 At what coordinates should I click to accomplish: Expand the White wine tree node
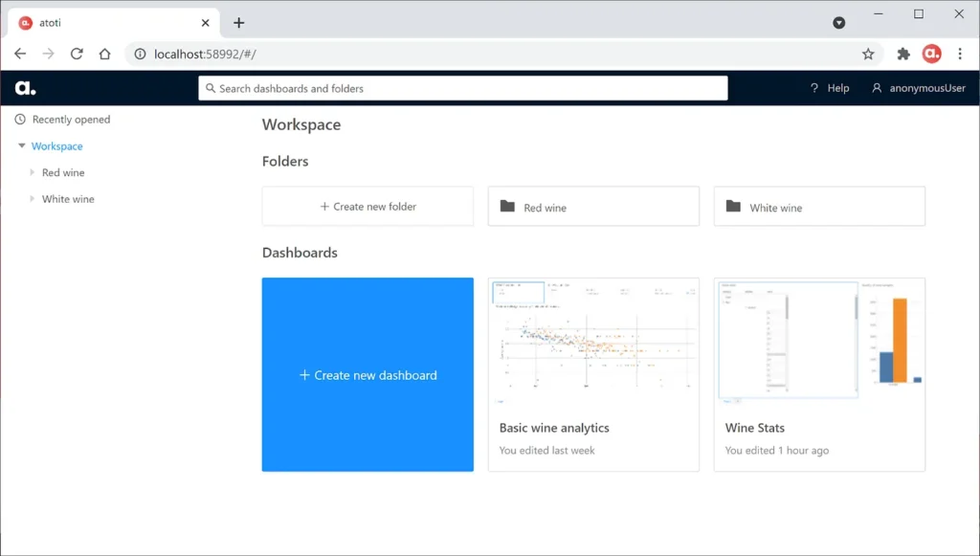tap(32, 199)
